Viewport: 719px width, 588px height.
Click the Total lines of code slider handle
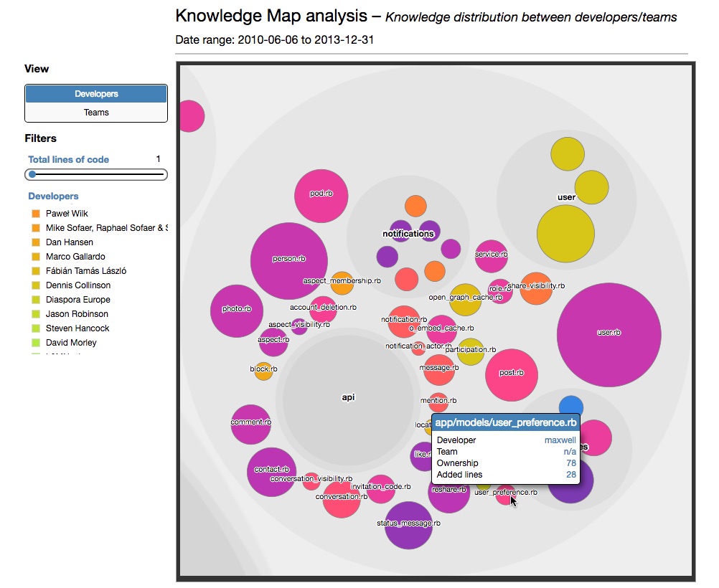[32, 174]
